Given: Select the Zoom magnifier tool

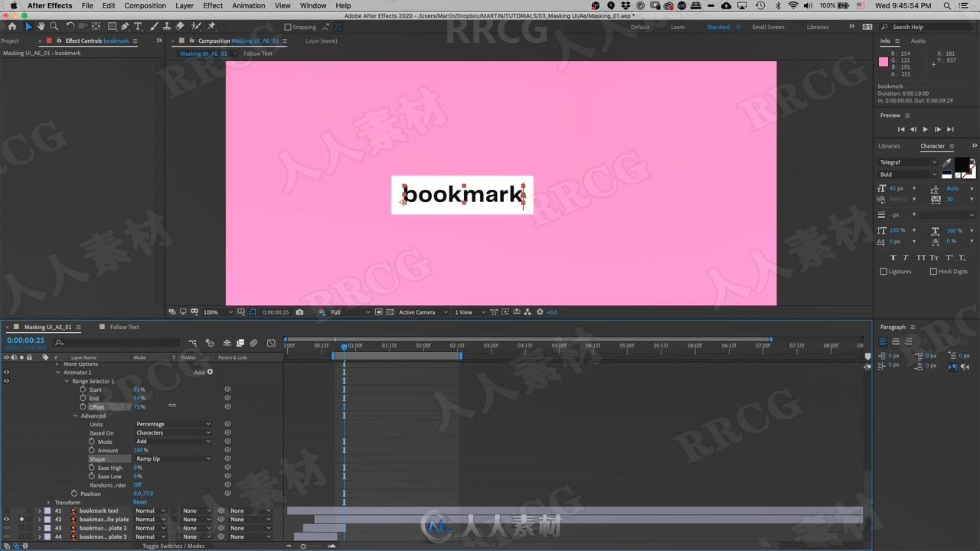Looking at the screenshot, I should point(54,26).
